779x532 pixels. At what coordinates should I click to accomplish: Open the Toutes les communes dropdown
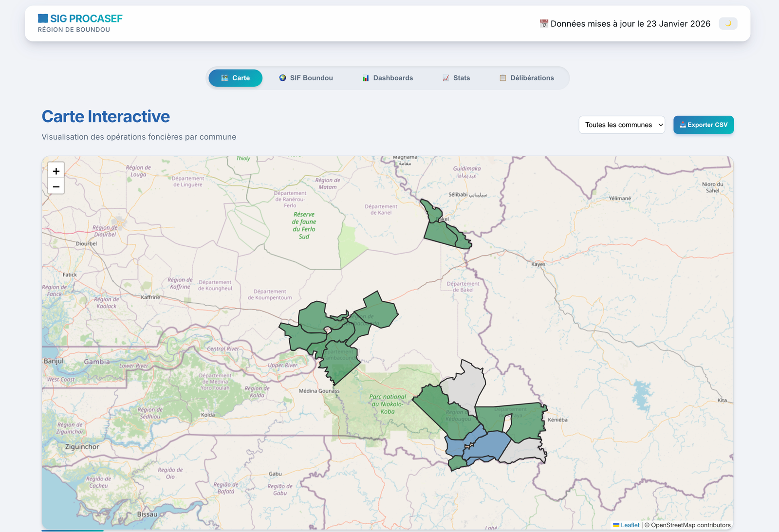pos(622,125)
